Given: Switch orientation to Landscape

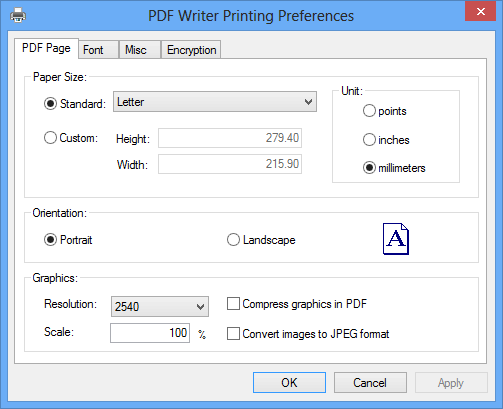Looking at the screenshot, I should [x=233, y=240].
